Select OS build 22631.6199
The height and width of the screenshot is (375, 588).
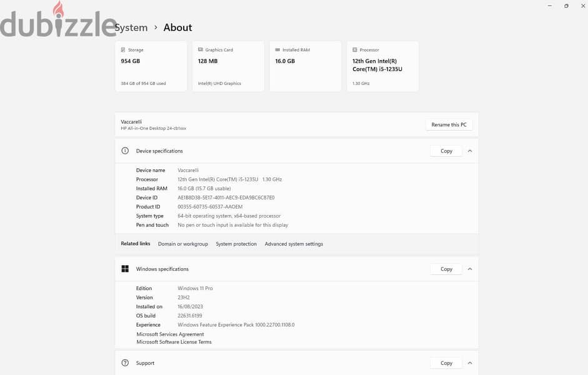(190, 316)
